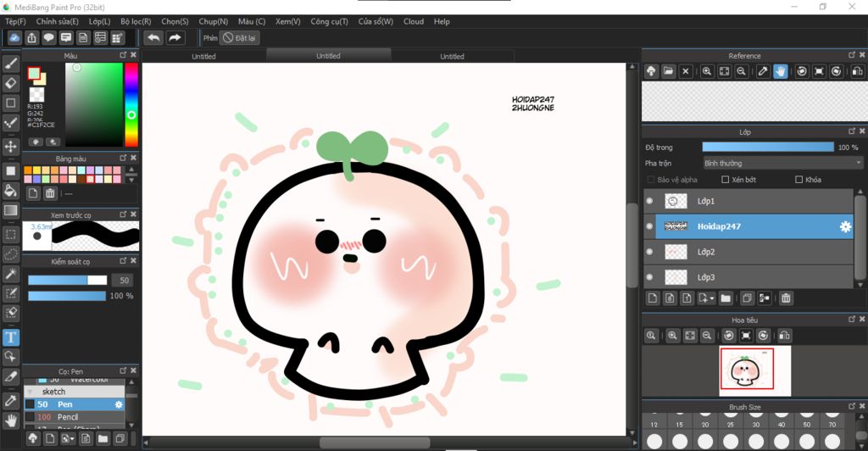This screenshot has width=868, height=451.
Task: Zoom in on the Reference panel
Action: (x=707, y=71)
